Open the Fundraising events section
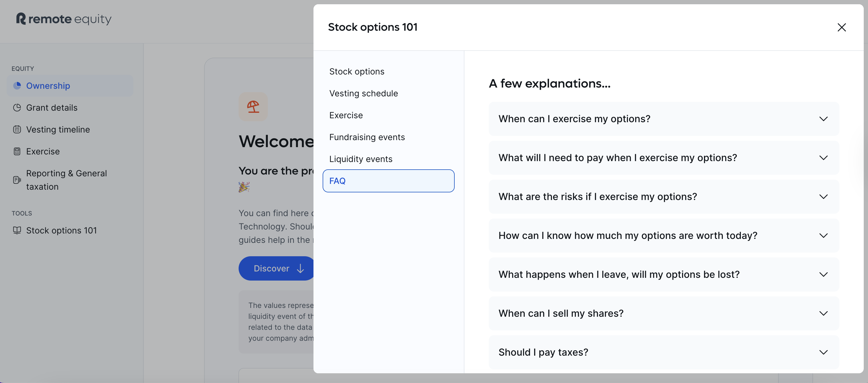Image resolution: width=868 pixels, height=383 pixels. tap(388, 137)
